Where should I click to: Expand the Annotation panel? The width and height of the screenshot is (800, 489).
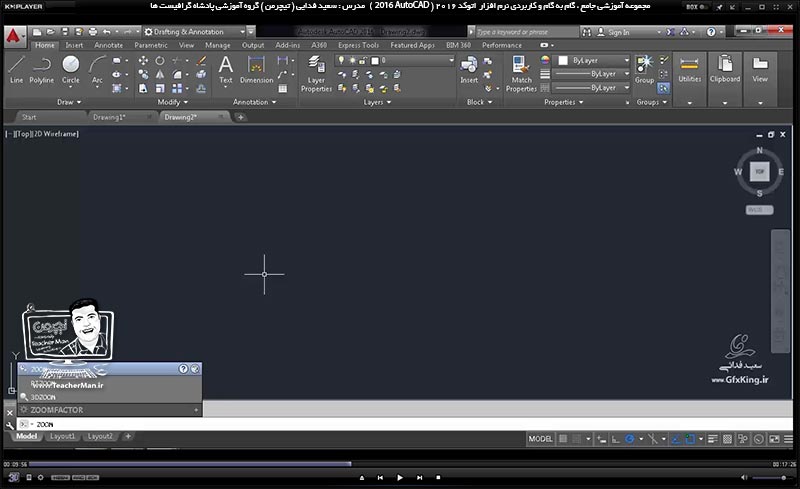click(255, 102)
